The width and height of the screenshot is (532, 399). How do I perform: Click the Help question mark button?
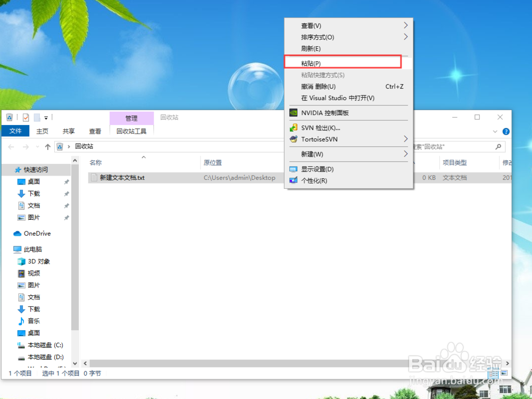(x=505, y=131)
